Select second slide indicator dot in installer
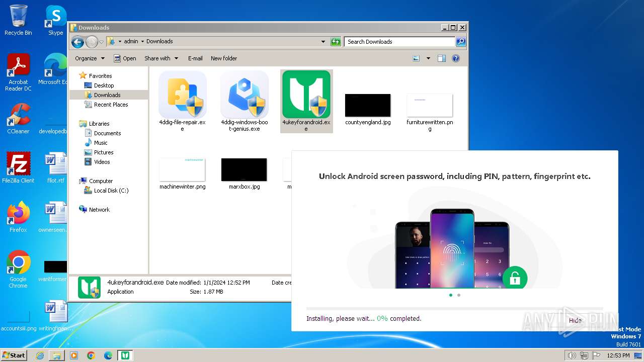The width and height of the screenshot is (644, 362). pos(458,295)
